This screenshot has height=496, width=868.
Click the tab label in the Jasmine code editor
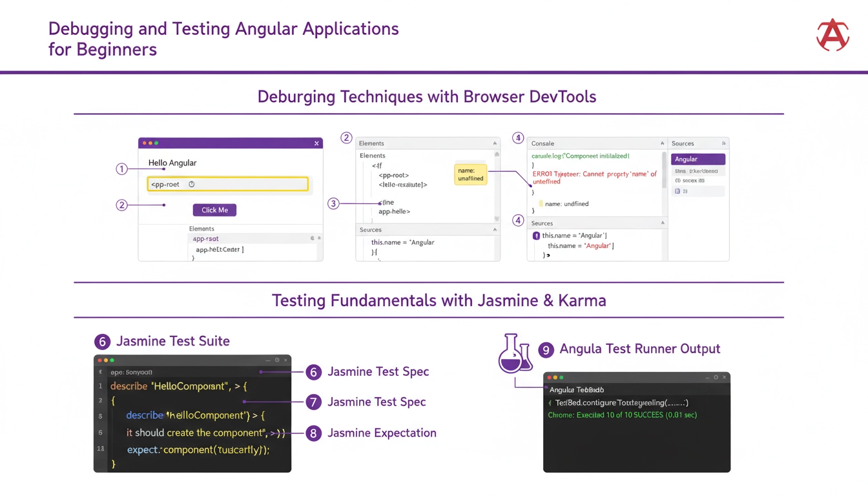coord(131,372)
